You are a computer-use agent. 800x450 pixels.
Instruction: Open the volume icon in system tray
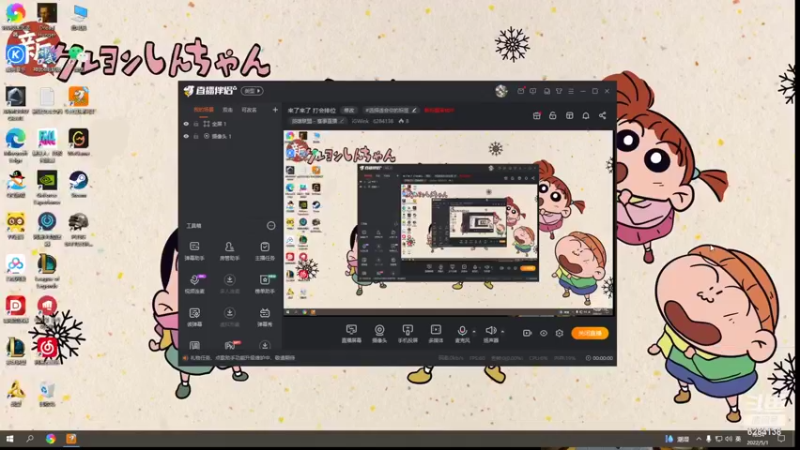click(728, 439)
